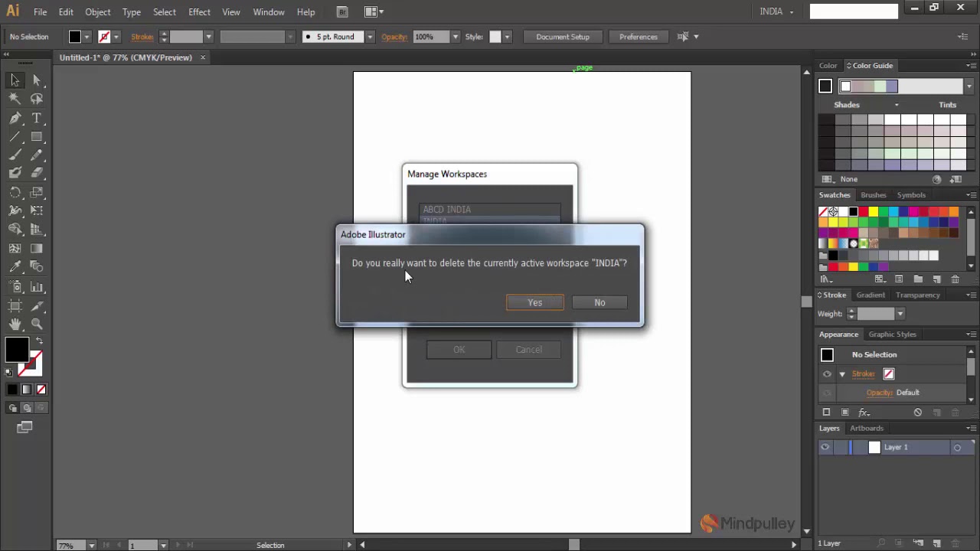Open the Window menu
Screen dimensions: 980x551
coord(269,12)
